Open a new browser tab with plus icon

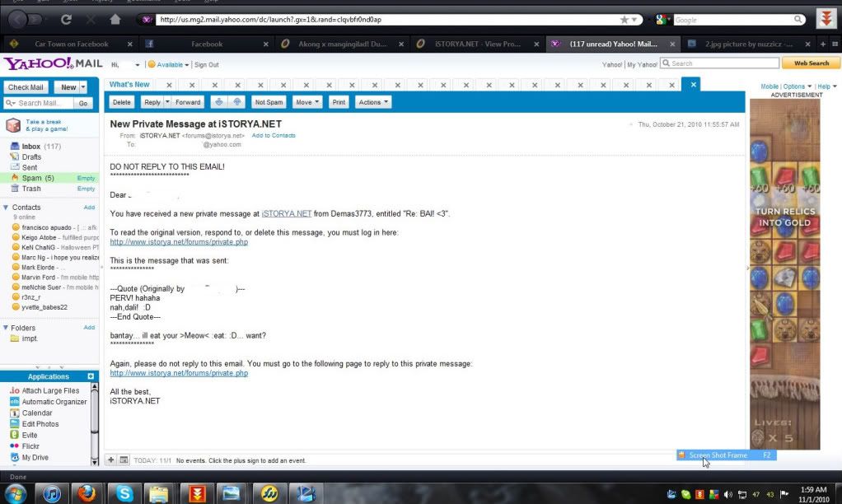click(823, 44)
